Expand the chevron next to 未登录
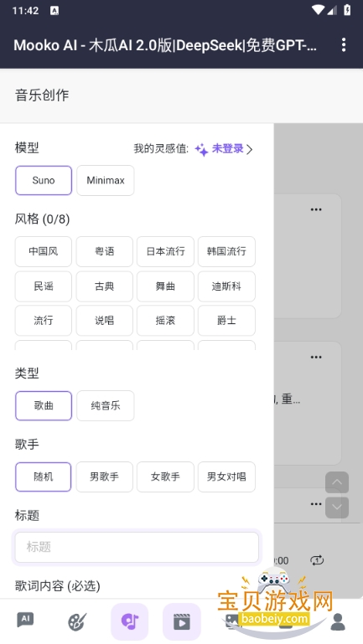This screenshot has width=363, height=644. [250, 149]
